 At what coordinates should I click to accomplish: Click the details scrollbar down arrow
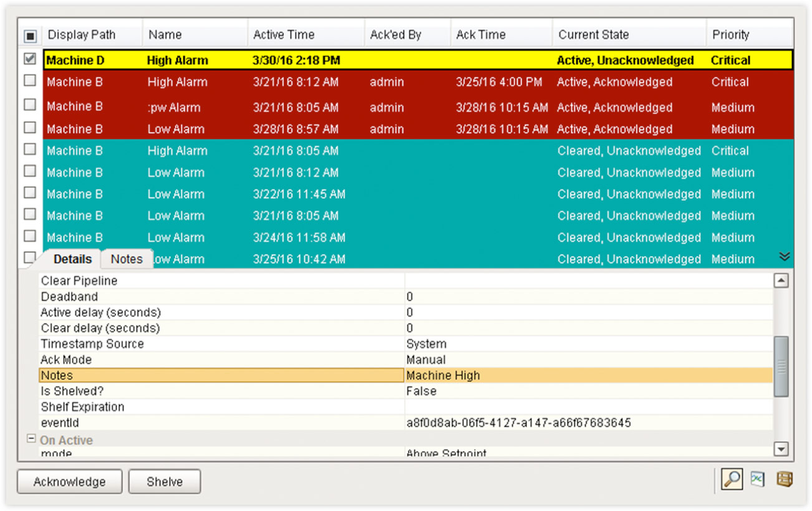tap(781, 449)
